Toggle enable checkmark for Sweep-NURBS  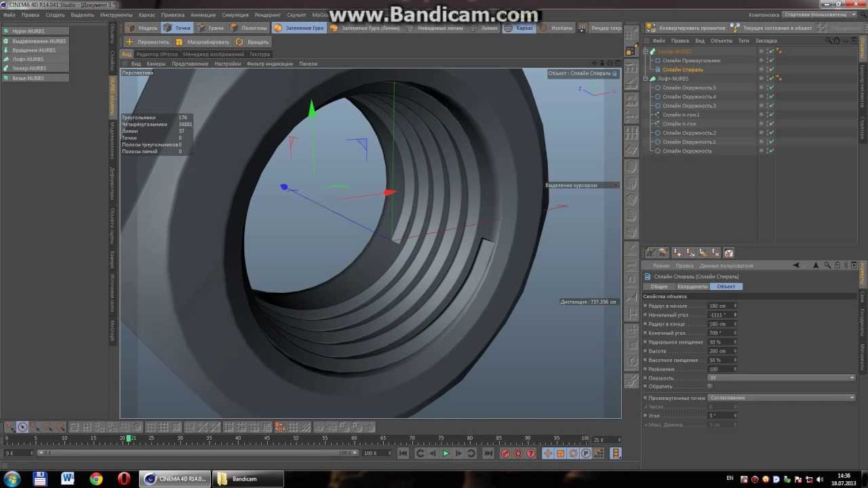tap(771, 52)
